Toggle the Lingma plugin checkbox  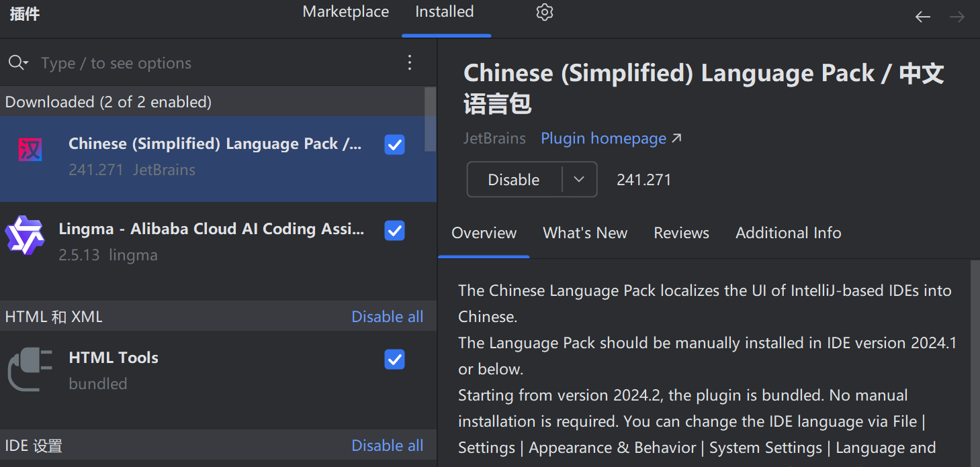[394, 231]
